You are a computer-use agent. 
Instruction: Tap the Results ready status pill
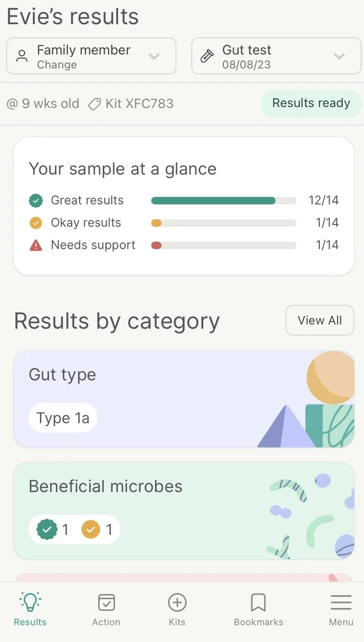[311, 103]
